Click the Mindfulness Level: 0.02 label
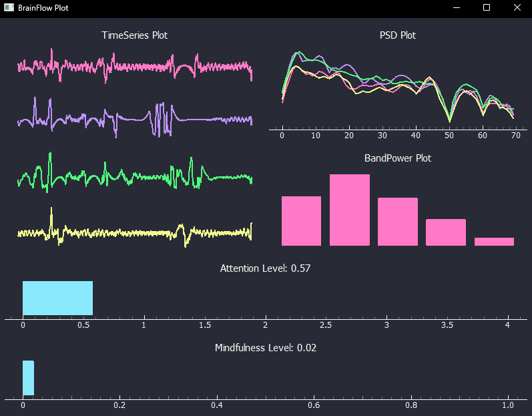This screenshot has width=532, height=416. click(x=266, y=348)
